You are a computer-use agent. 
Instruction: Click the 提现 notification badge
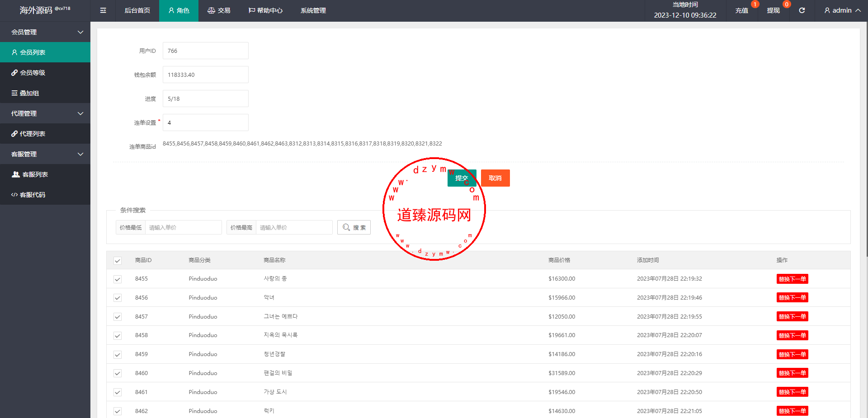787,5
